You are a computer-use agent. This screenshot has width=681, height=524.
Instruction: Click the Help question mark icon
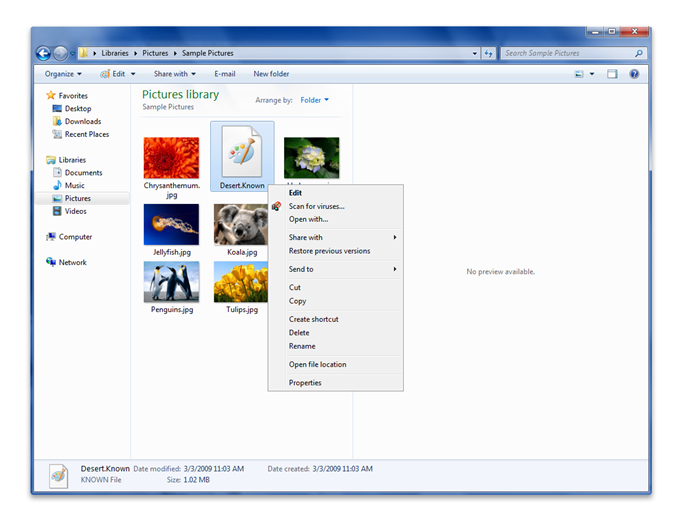point(634,74)
